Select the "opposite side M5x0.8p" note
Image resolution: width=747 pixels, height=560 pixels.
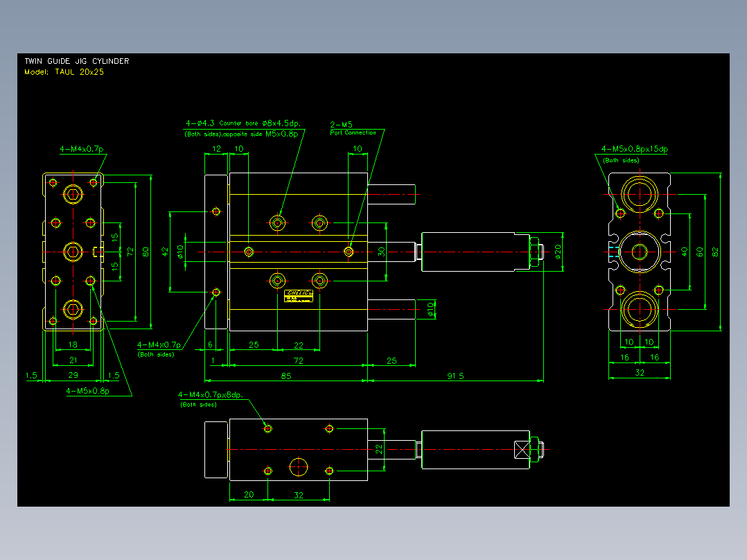261,134
